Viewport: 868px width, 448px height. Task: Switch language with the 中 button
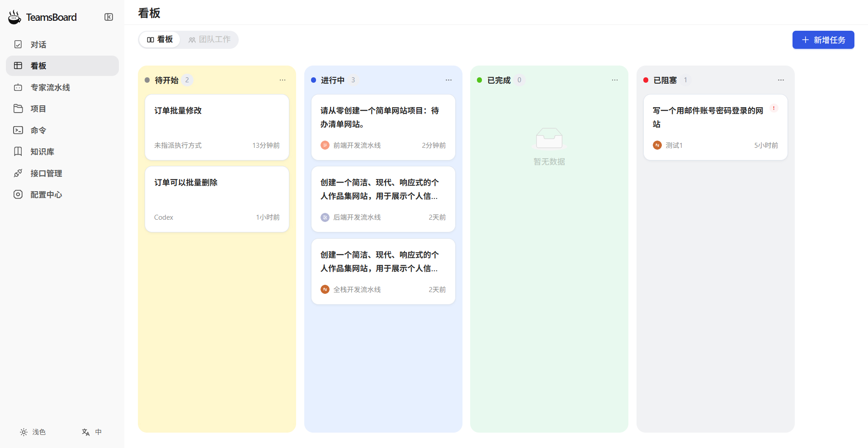point(92,432)
